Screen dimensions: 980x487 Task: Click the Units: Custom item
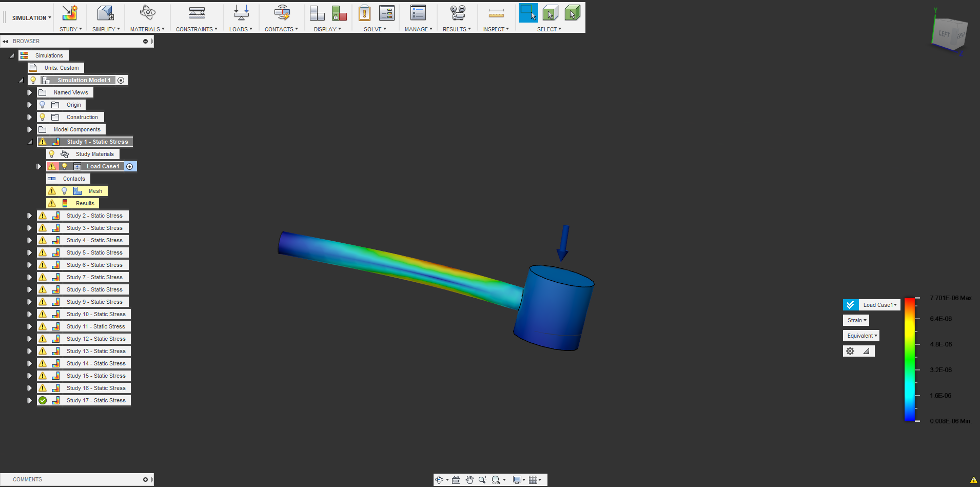click(62, 68)
